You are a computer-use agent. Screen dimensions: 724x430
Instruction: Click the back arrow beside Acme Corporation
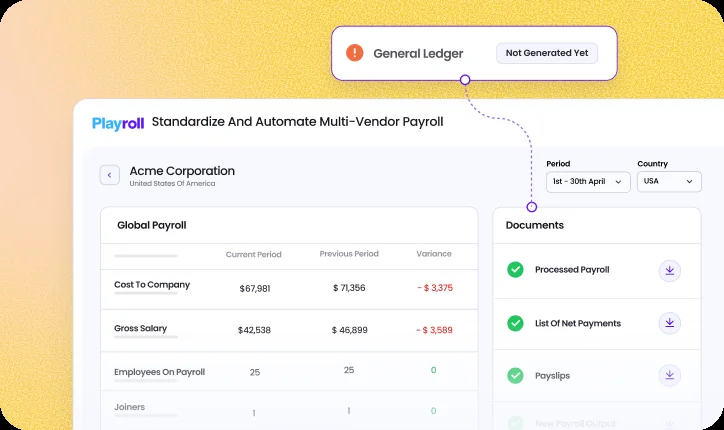pos(109,175)
